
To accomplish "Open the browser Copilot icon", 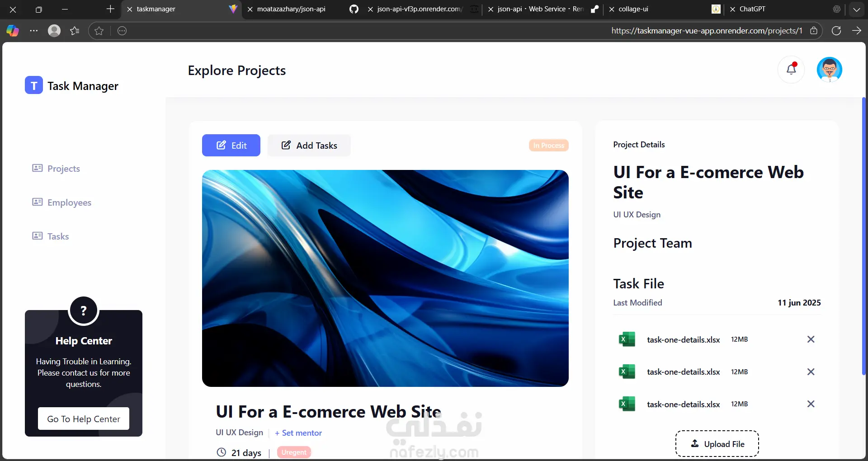I will tap(13, 31).
